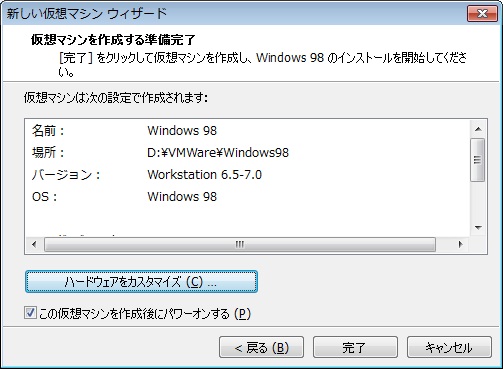This screenshot has height=369, width=503.
Task: Click the horizontal scroll-left arrow
Action: click(x=34, y=244)
